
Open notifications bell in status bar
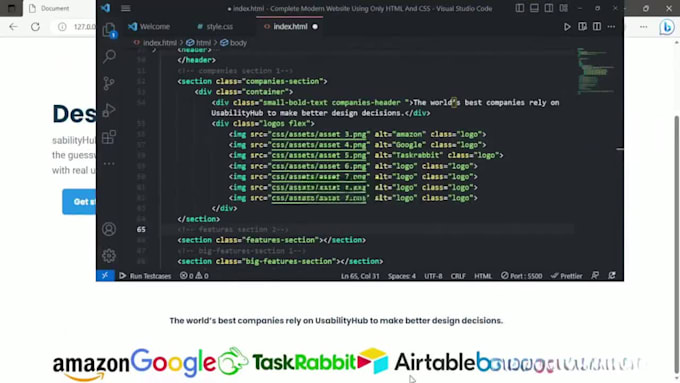click(x=612, y=276)
